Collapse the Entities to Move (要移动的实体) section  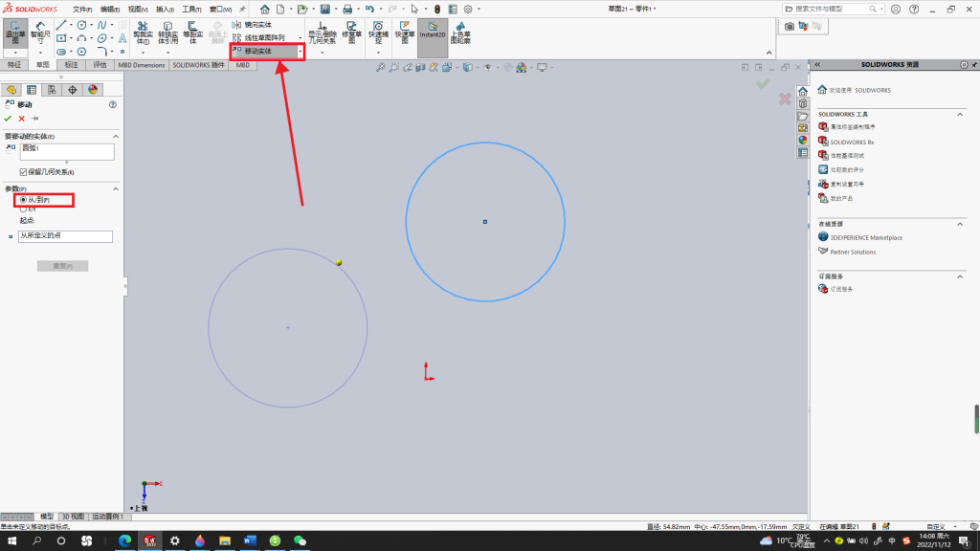coord(116,136)
